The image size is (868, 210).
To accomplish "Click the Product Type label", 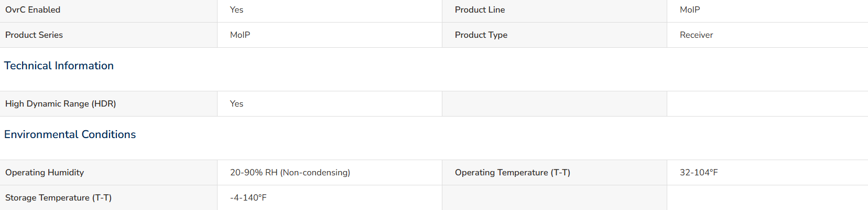I will (x=481, y=35).
